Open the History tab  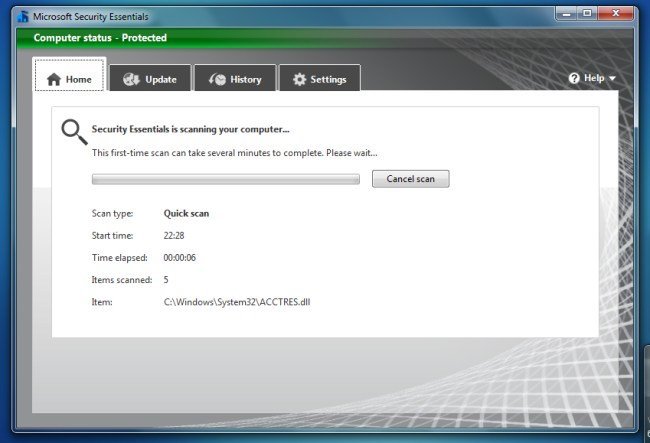pyautogui.click(x=235, y=78)
